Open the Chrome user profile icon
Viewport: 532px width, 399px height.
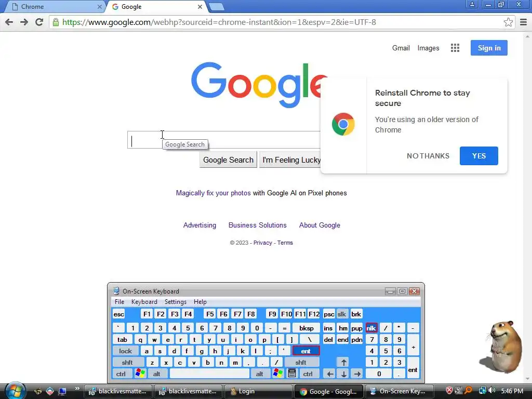click(472, 4)
